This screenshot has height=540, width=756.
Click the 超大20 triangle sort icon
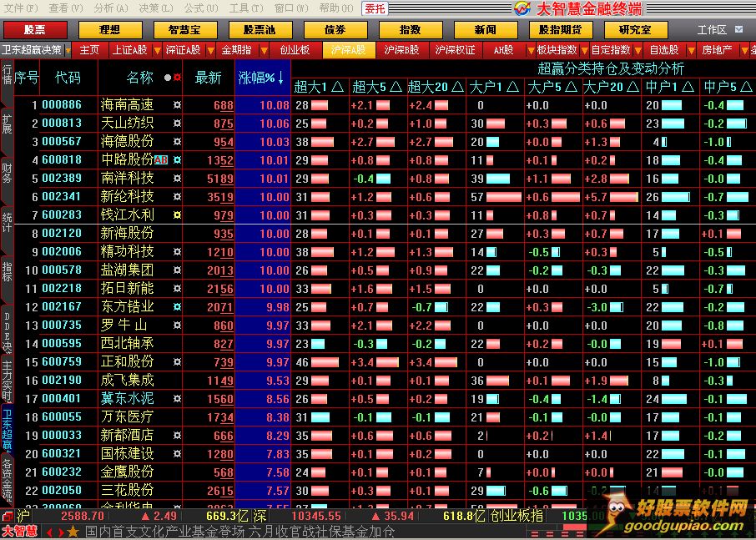point(457,88)
